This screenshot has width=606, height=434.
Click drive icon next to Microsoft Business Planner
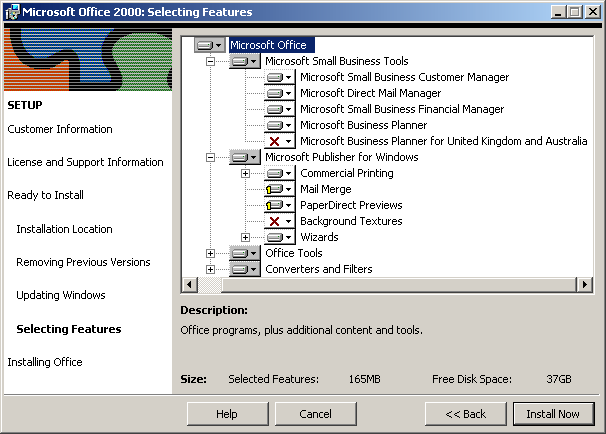click(x=280, y=125)
